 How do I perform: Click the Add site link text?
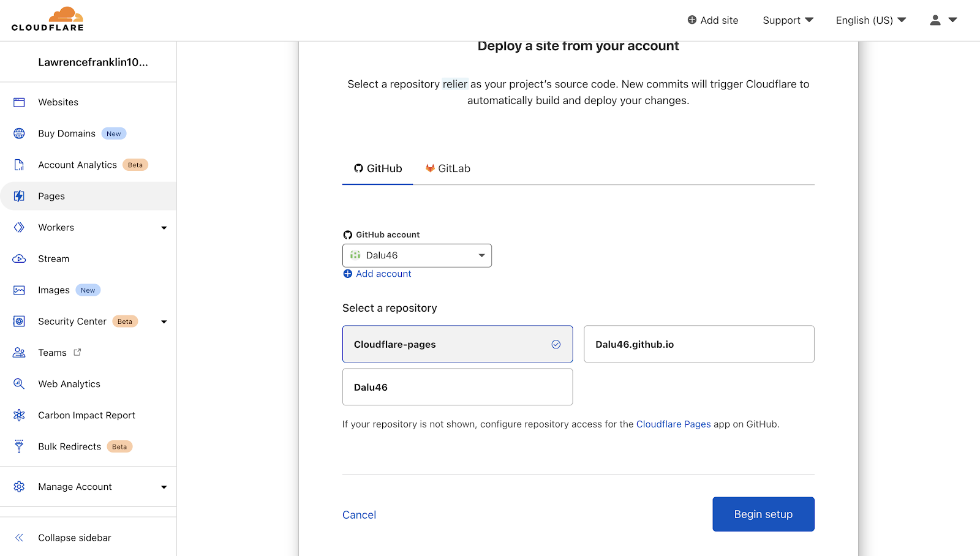[x=719, y=20]
